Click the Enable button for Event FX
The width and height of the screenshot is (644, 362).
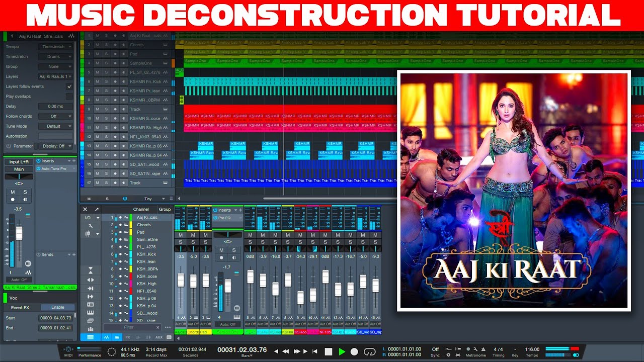58,307
